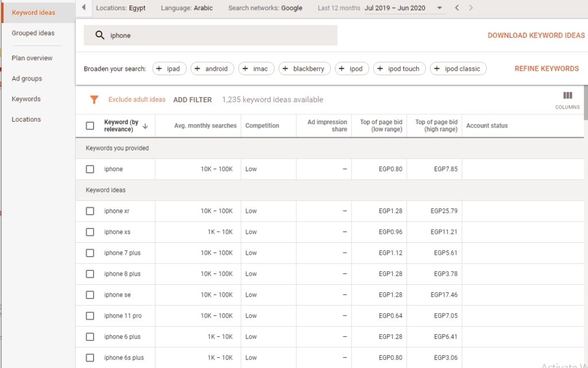Sort by Top of page bid (low range)
Image resolution: width=588 pixels, height=368 pixels.
[381, 126]
